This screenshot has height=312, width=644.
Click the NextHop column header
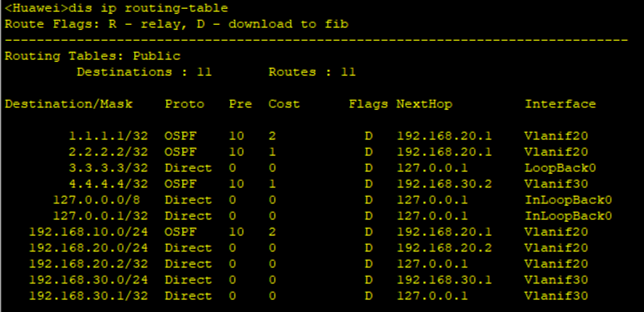(424, 104)
